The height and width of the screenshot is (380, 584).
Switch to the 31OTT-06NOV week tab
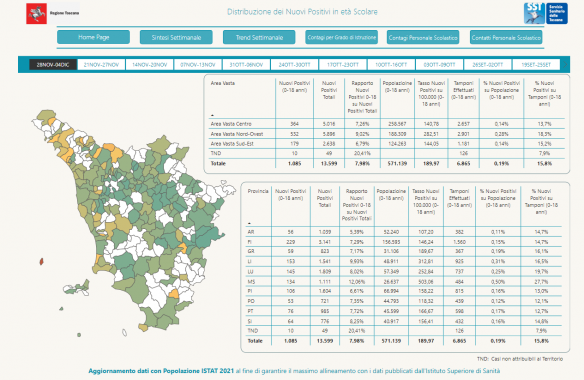246,65
